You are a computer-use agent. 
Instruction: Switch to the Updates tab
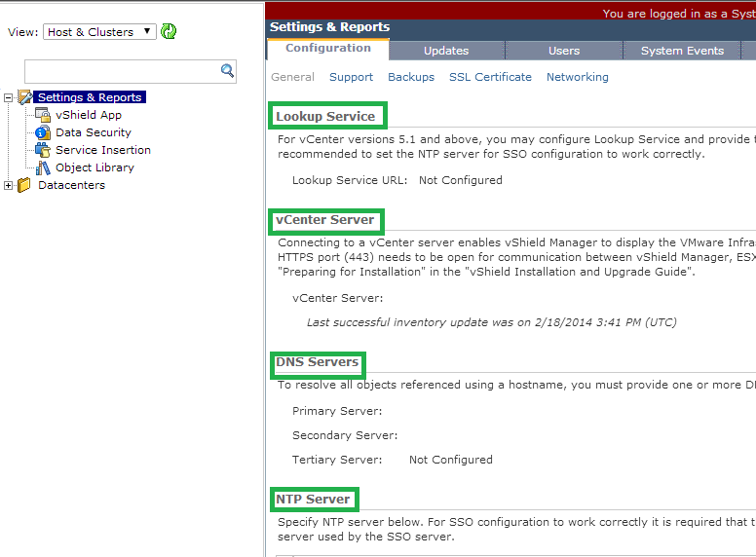click(x=446, y=51)
